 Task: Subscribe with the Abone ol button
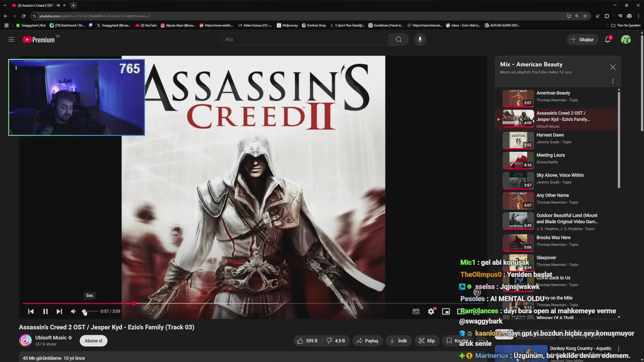coord(94,340)
